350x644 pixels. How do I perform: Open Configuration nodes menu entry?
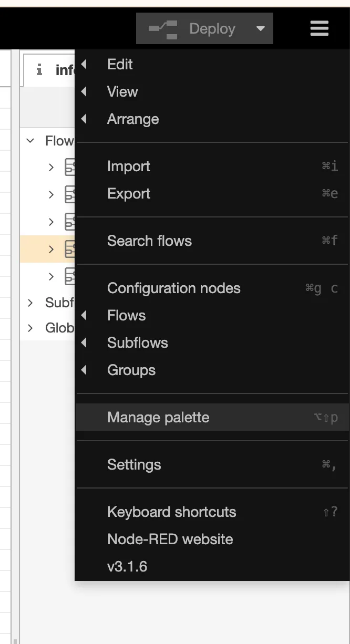click(x=212, y=288)
